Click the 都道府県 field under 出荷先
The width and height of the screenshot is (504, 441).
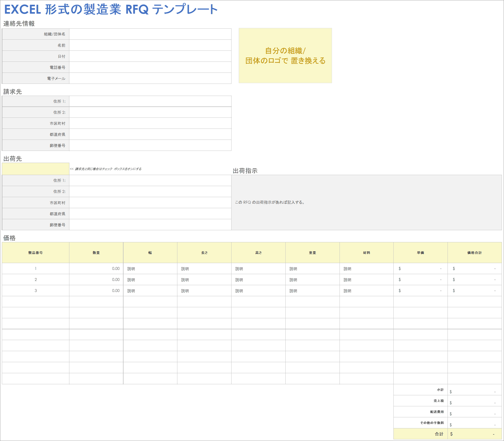pos(150,213)
